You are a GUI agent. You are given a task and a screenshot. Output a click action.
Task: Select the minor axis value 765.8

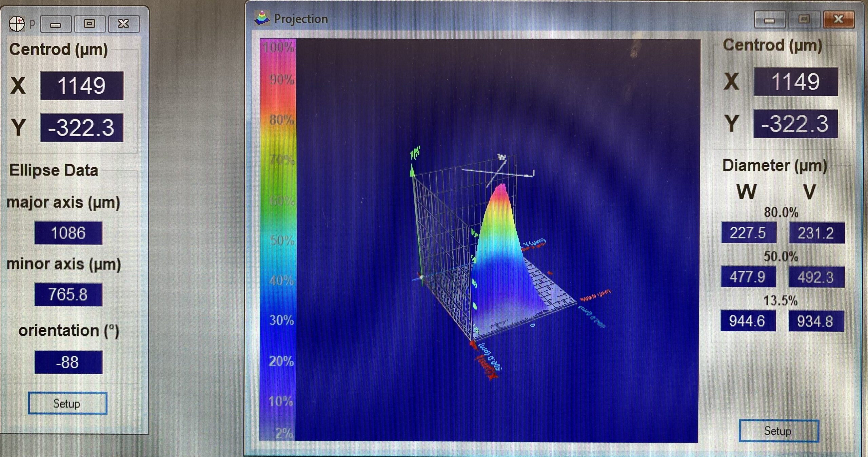click(68, 294)
